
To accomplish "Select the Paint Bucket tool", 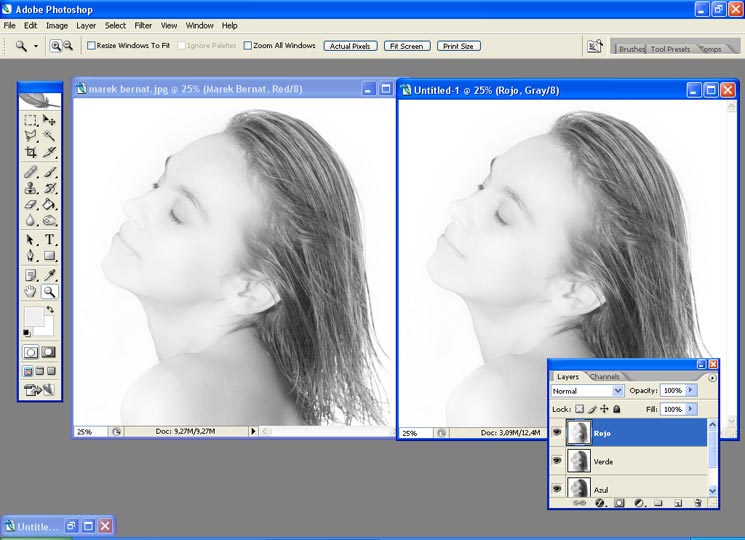I will tap(49, 204).
